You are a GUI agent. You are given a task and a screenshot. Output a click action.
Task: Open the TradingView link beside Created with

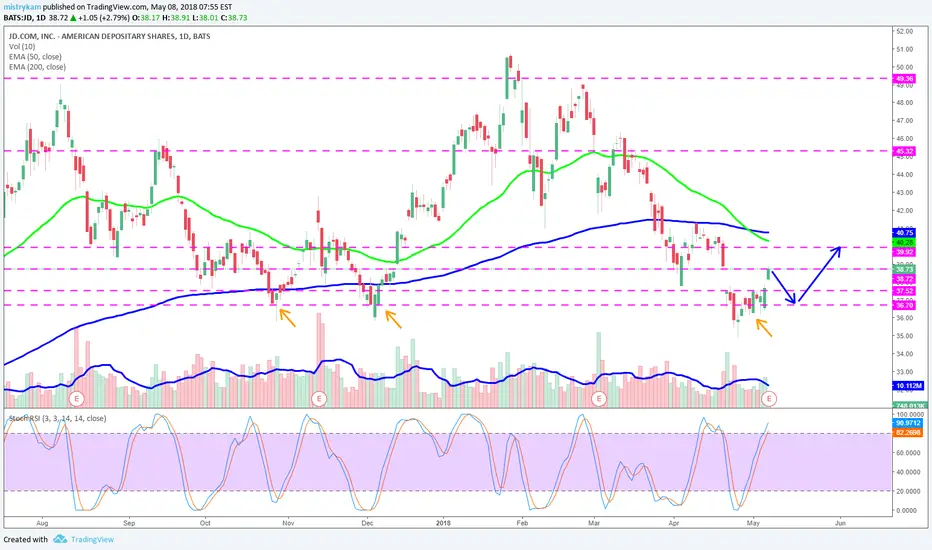(x=92, y=539)
